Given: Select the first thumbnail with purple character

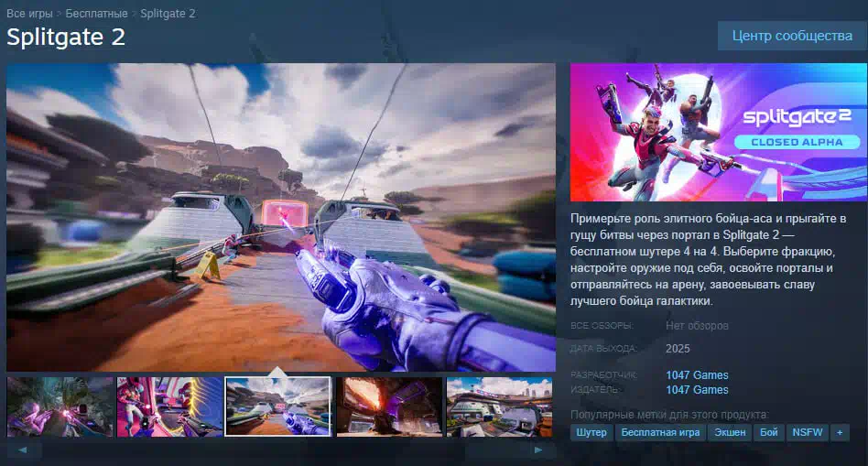Looking at the screenshot, I should 60,406.
